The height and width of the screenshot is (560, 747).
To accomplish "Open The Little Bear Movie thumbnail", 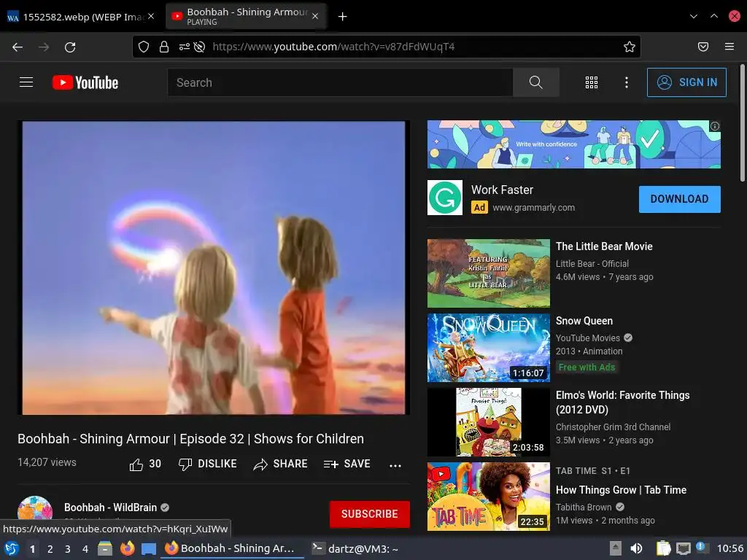I will tap(488, 273).
